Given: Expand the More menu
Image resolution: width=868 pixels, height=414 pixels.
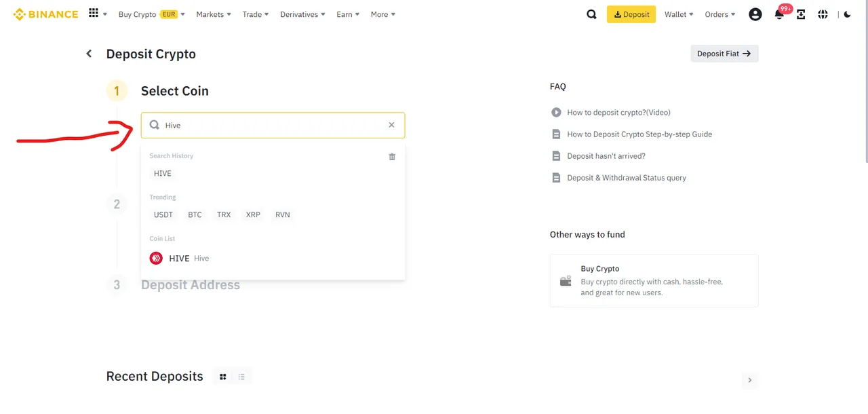Looking at the screenshot, I should pos(383,14).
